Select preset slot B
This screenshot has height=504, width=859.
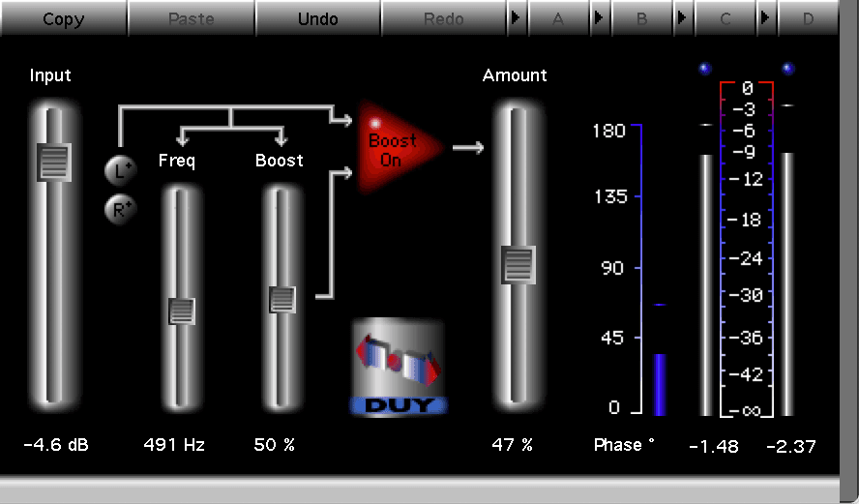tap(641, 17)
